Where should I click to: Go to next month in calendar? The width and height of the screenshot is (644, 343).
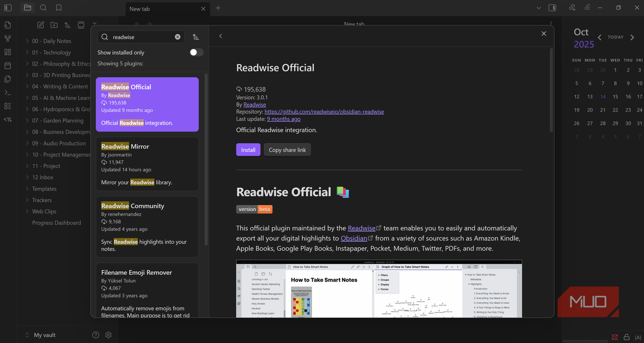[632, 37]
